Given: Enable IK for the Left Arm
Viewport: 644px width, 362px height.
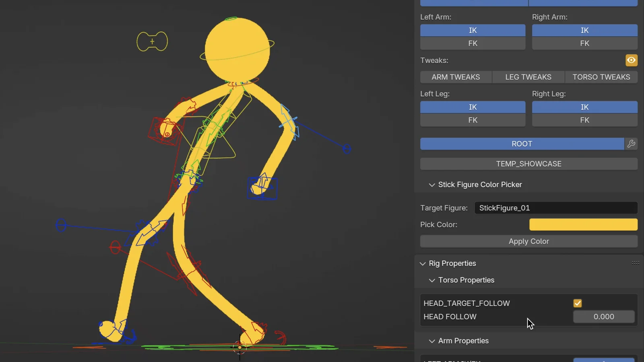Looking at the screenshot, I should pos(472,30).
